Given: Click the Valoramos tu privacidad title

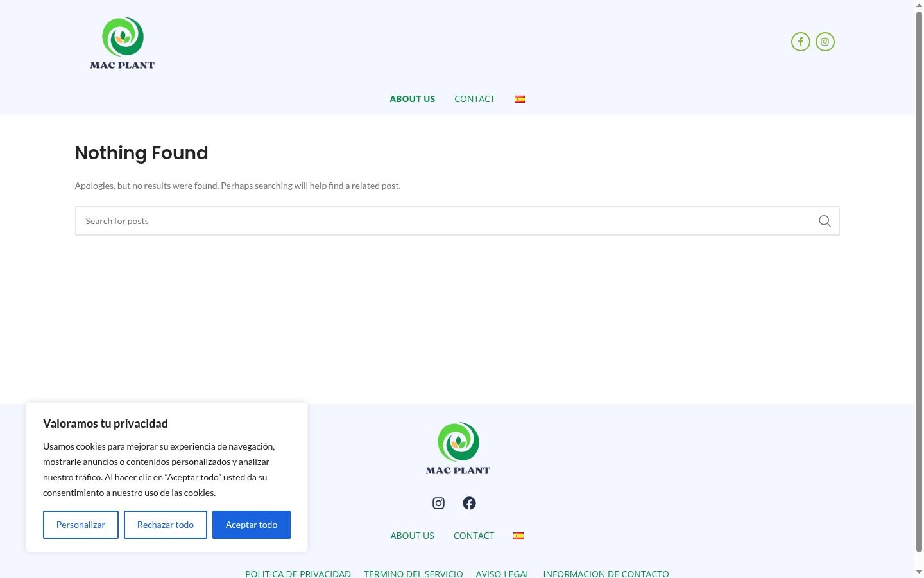Looking at the screenshot, I should (105, 423).
